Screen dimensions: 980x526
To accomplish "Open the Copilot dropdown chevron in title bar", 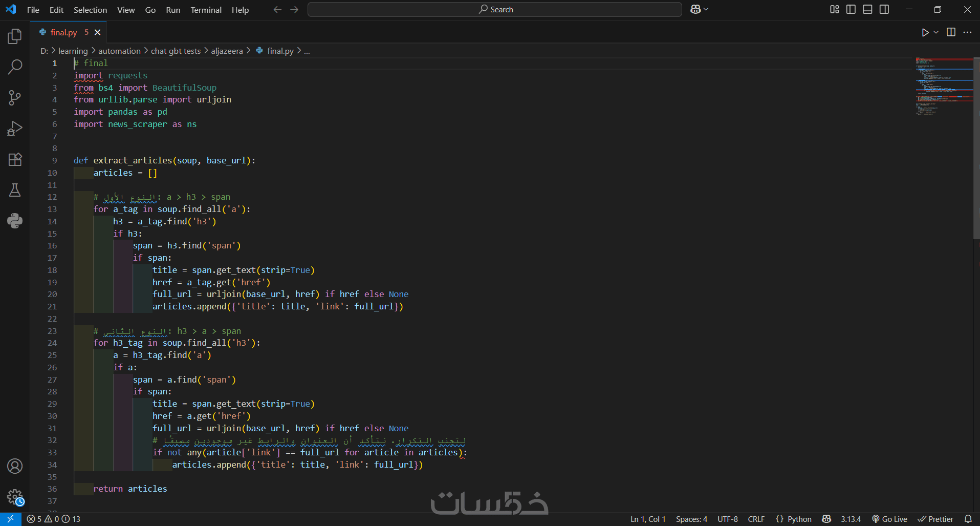I will click(706, 9).
